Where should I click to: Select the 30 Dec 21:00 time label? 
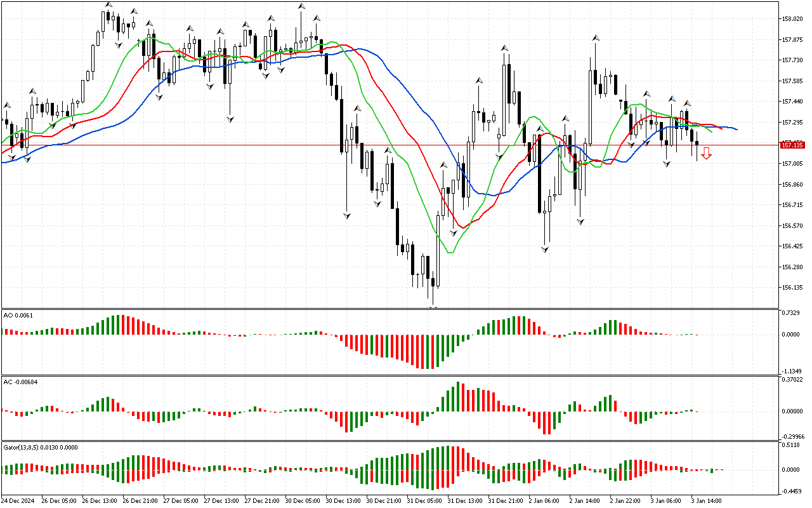[x=384, y=501]
